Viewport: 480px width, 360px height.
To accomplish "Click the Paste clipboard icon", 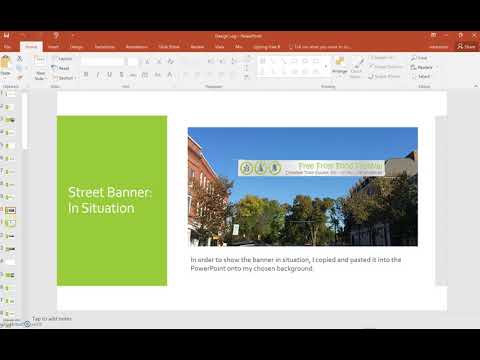I will point(6,62).
